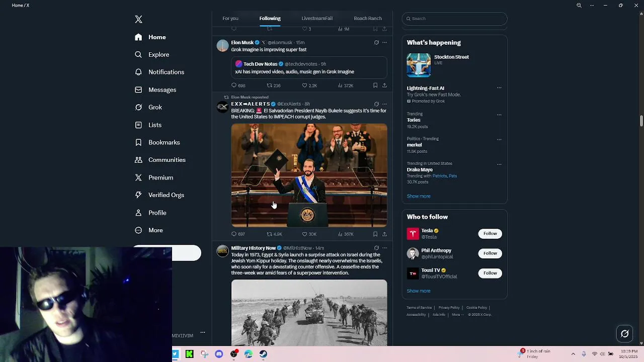The image size is (644, 362).
Task: Open the Terms of Service link
Action: coord(419,308)
